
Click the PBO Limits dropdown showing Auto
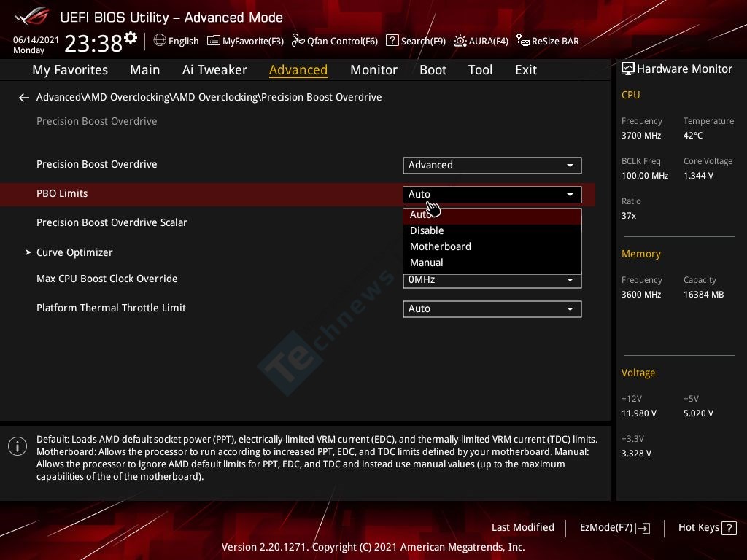click(492, 194)
